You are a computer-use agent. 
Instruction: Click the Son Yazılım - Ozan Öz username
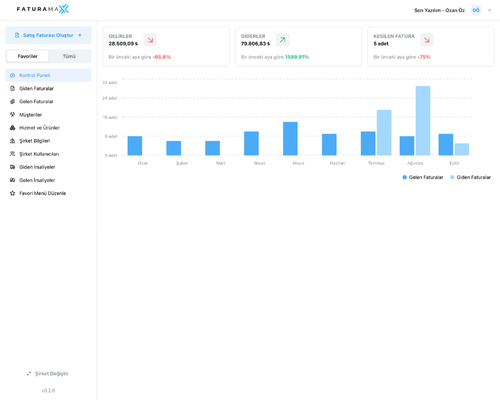tap(439, 10)
